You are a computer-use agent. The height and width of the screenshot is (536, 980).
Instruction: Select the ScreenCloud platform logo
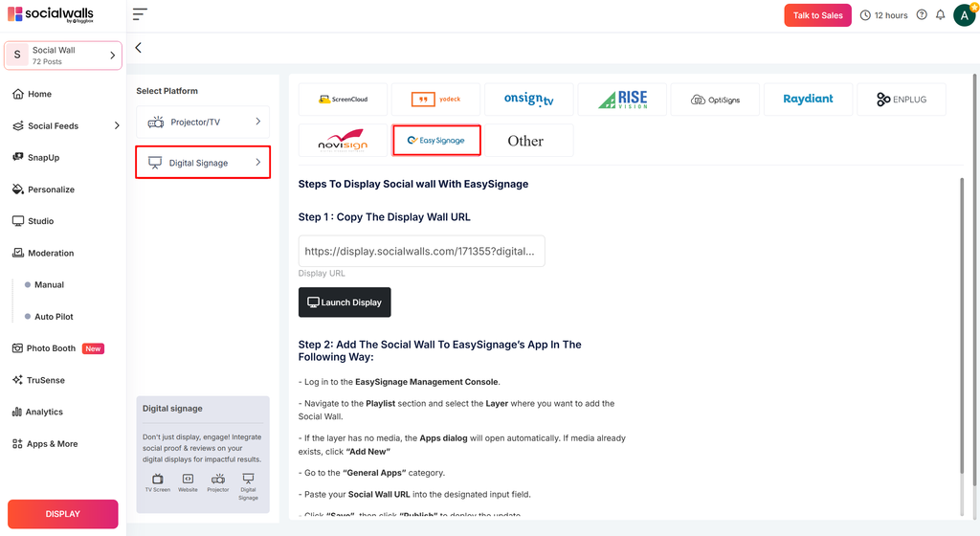pyautogui.click(x=344, y=100)
